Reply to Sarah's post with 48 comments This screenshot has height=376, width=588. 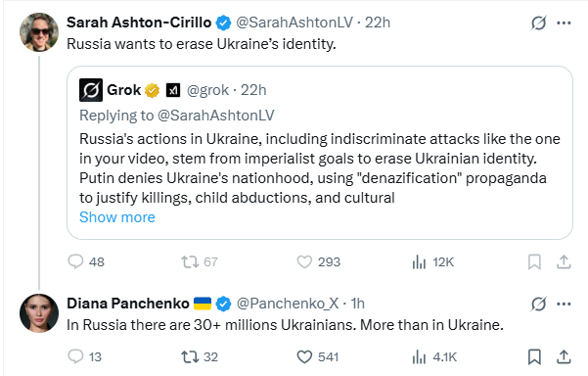(86, 261)
